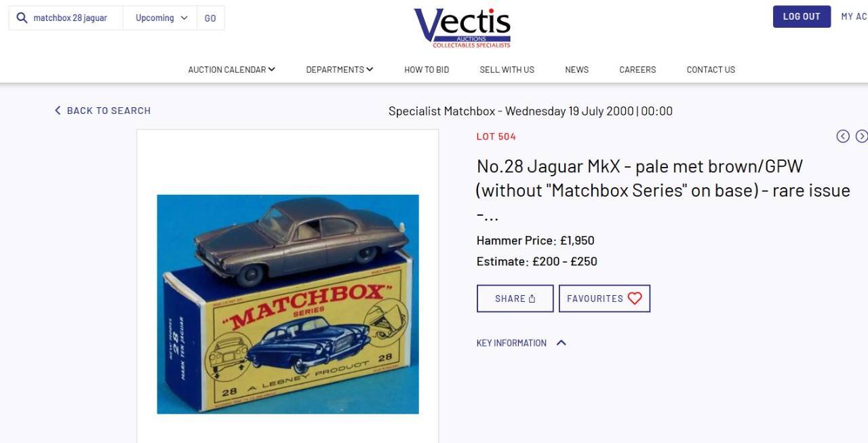Click the search magnifier icon
The image size is (868, 443).
(22, 18)
